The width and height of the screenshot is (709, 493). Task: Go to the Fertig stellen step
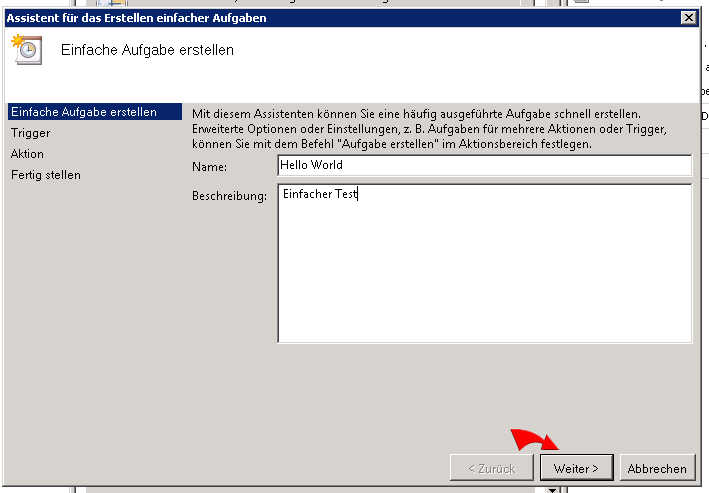[x=46, y=175]
